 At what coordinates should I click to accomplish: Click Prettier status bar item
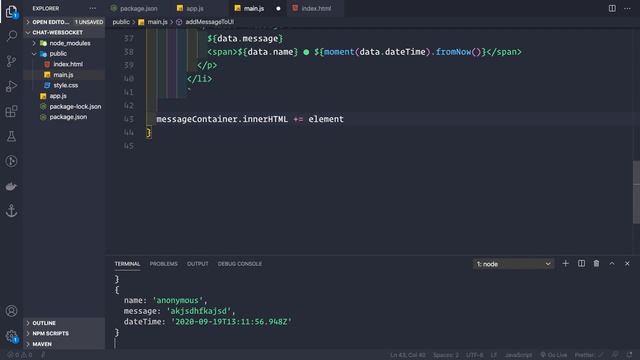tap(588, 355)
